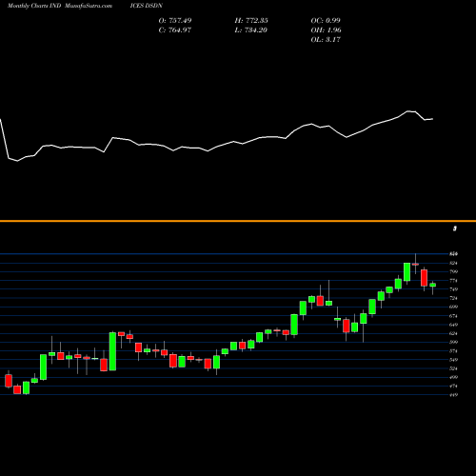
Task: Click the final point of the white line chart
Action: tap(432, 119)
